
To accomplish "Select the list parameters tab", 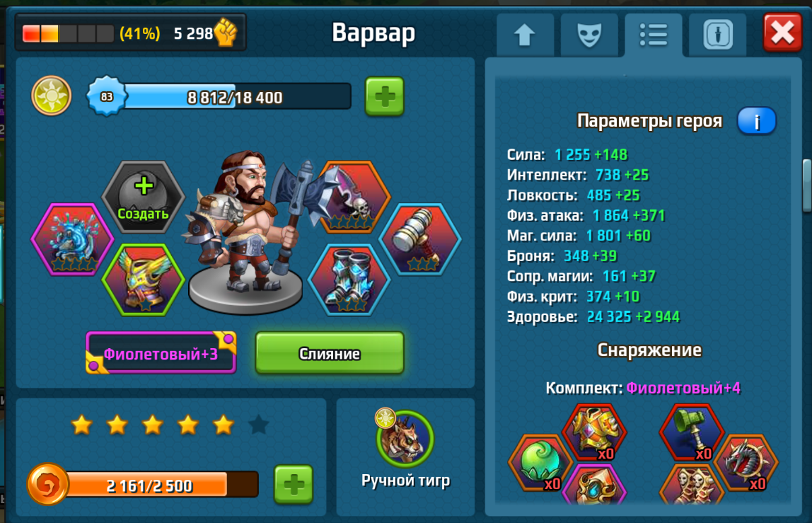I will 654,35.
